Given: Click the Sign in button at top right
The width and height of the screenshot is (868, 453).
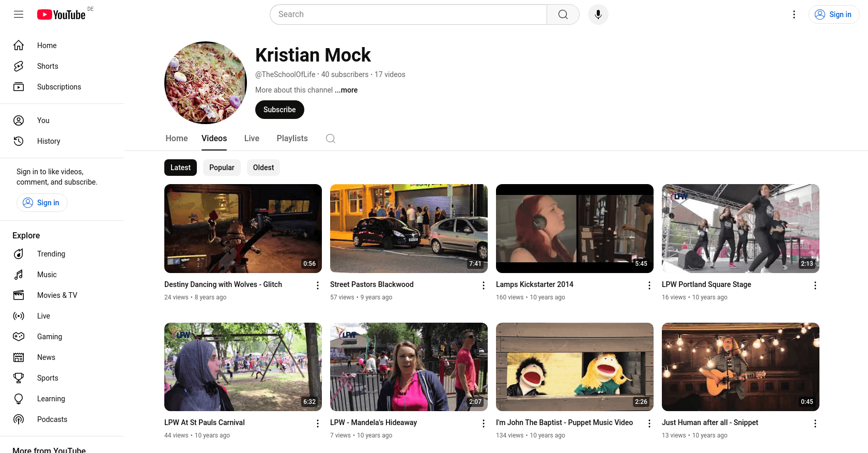Looking at the screenshot, I should pyautogui.click(x=833, y=14).
